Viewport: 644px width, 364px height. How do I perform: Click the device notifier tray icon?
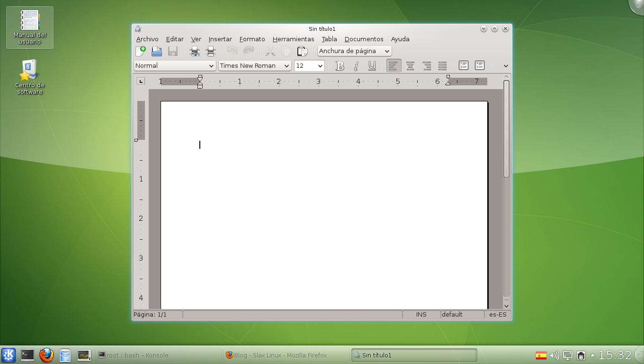pyautogui.click(x=581, y=355)
